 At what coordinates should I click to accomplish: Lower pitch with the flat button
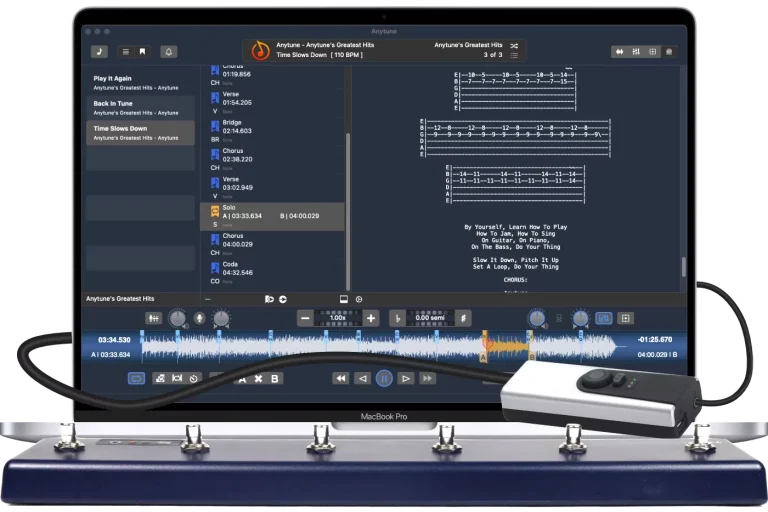[398, 318]
